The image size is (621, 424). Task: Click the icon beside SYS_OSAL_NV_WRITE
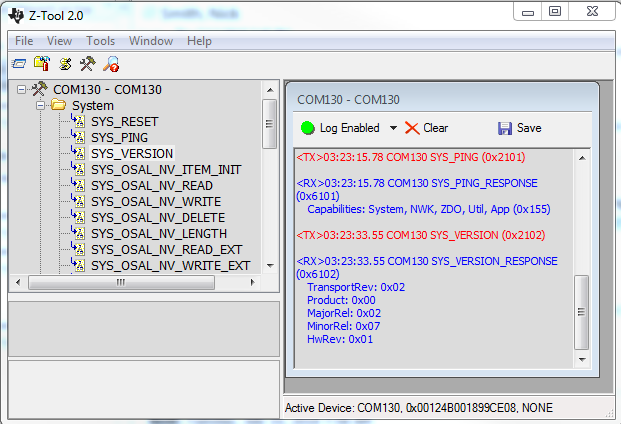78,201
